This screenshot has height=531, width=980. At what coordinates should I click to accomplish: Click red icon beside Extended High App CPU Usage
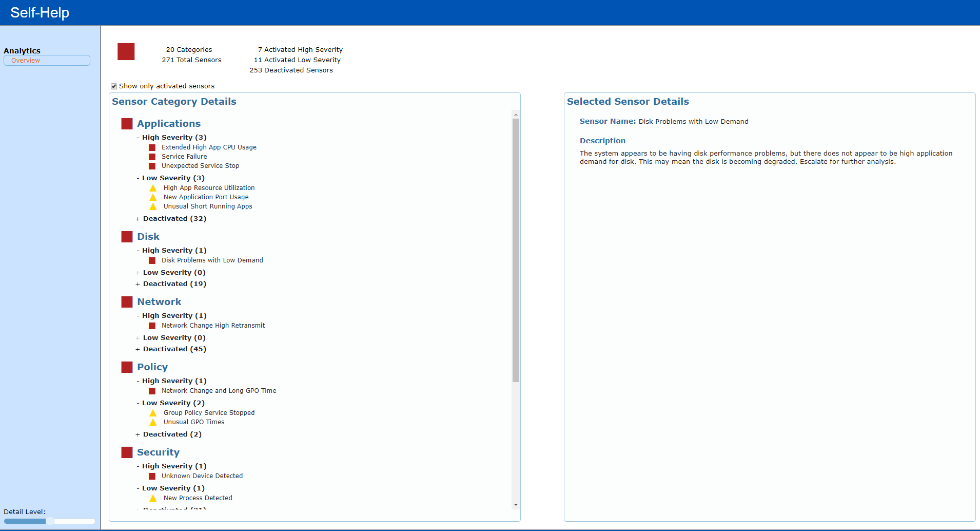coord(152,147)
